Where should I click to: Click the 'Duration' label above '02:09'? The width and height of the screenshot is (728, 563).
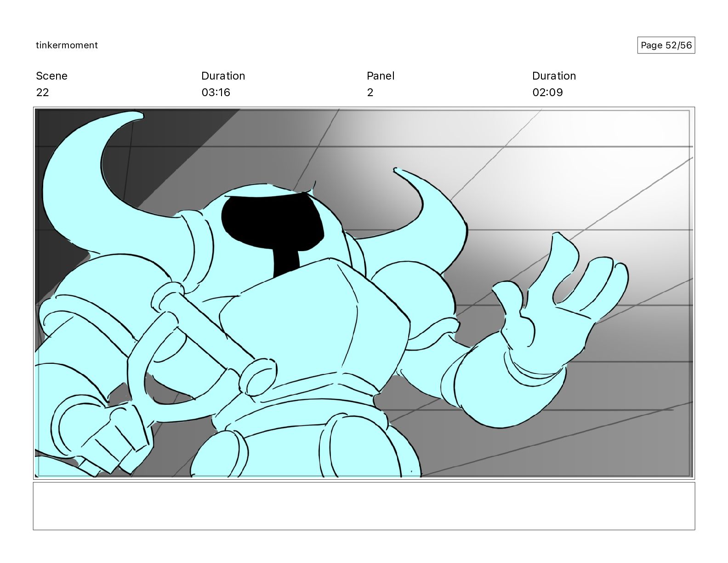(x=554, y=76)
